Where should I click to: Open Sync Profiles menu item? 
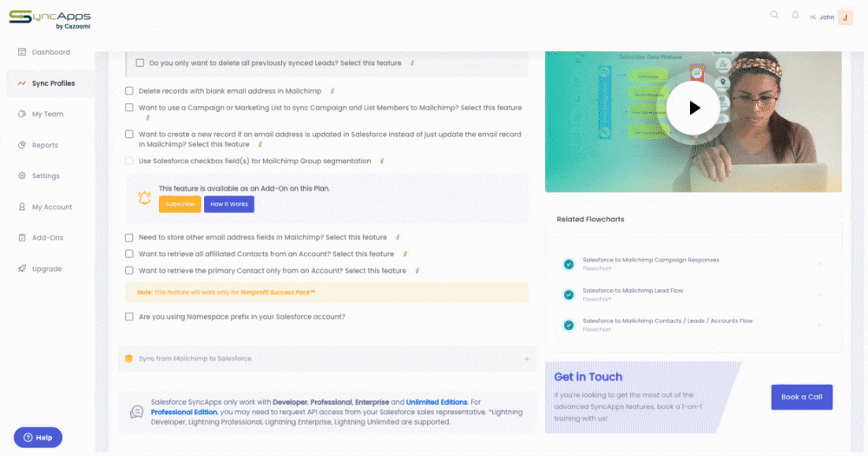click(x=53, y=83)
